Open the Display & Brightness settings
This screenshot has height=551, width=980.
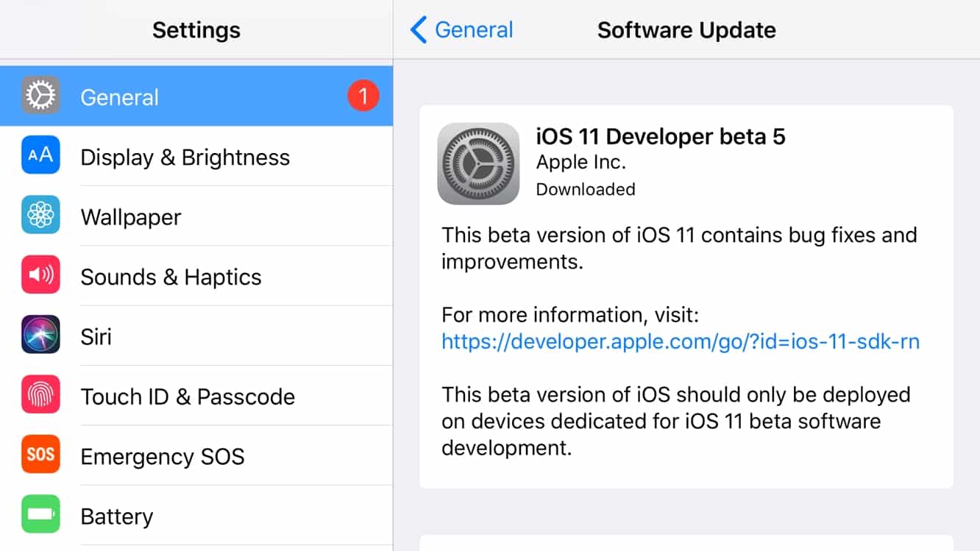185,157
